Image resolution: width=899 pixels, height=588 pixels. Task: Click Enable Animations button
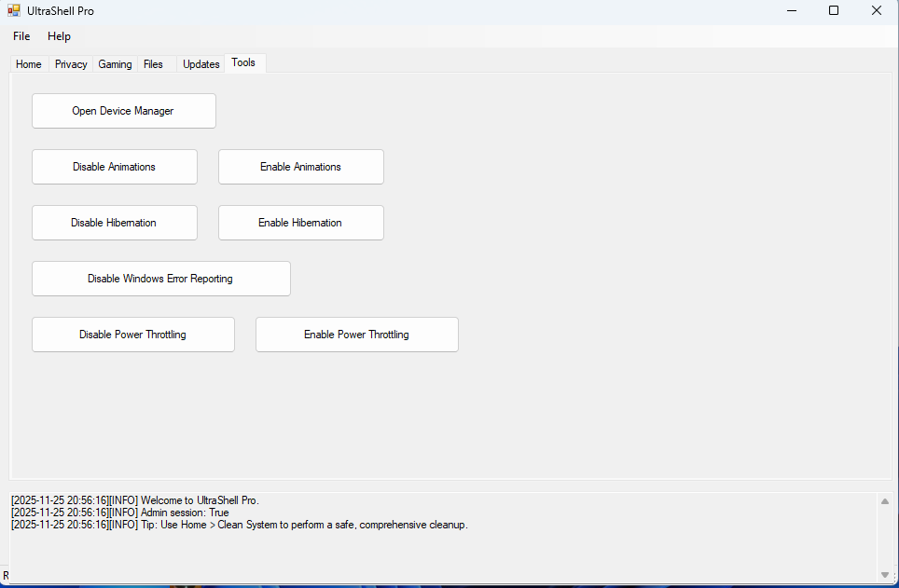coord(301,167)
